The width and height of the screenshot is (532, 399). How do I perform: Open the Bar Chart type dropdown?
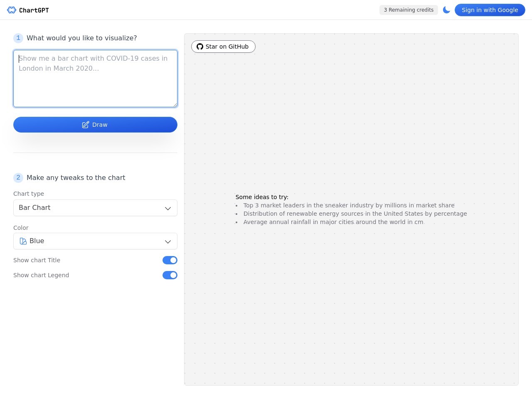[x=95, y=208]
